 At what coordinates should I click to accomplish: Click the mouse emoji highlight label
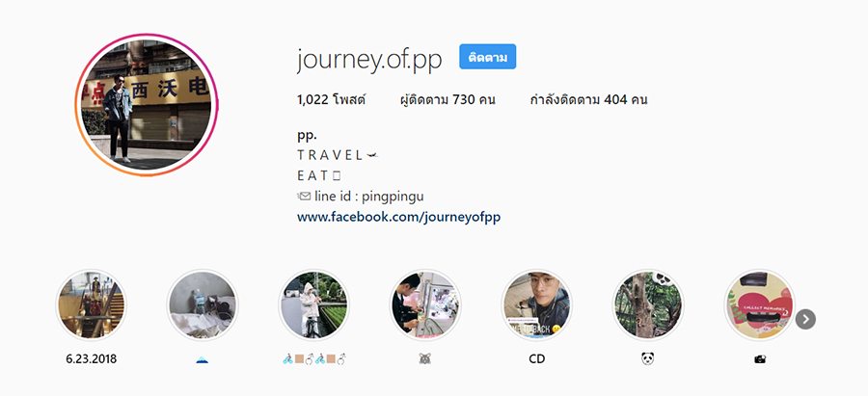[425, 359]
